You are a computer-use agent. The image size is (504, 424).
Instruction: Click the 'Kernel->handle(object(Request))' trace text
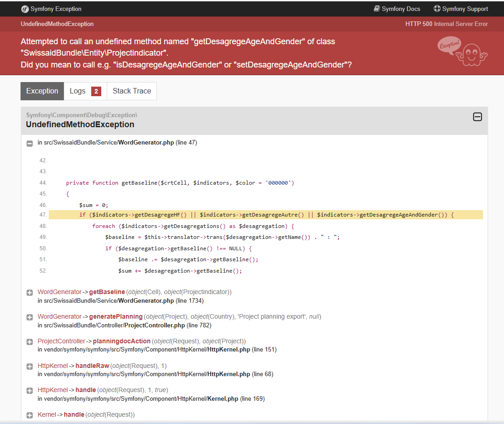86,415
